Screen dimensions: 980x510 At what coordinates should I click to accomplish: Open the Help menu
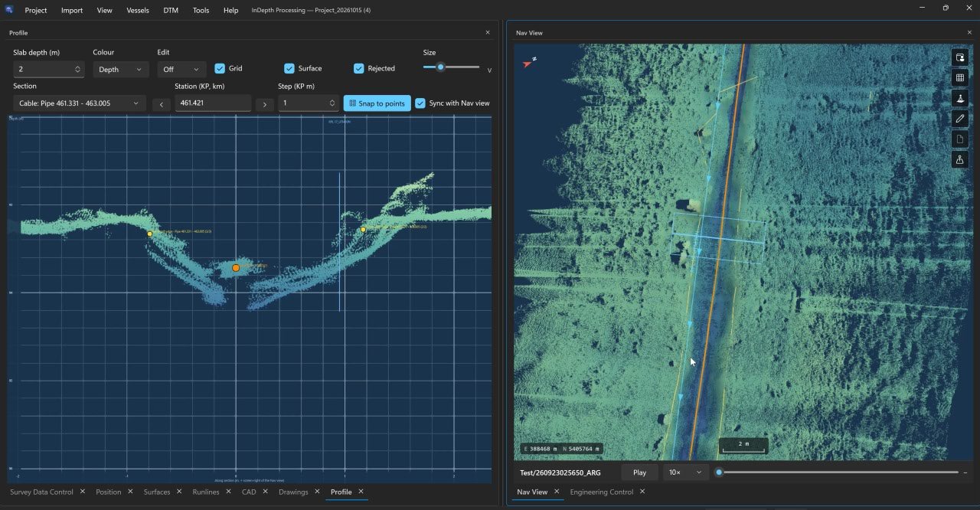(230, 10)
